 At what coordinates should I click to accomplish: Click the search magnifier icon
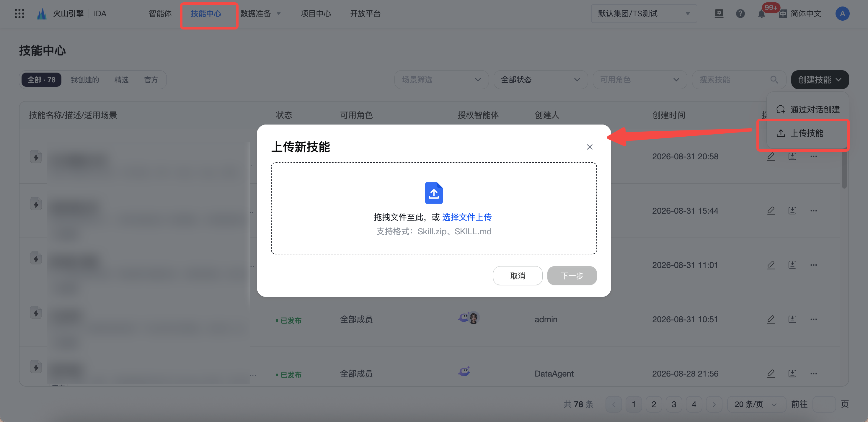tap(774, 79)
